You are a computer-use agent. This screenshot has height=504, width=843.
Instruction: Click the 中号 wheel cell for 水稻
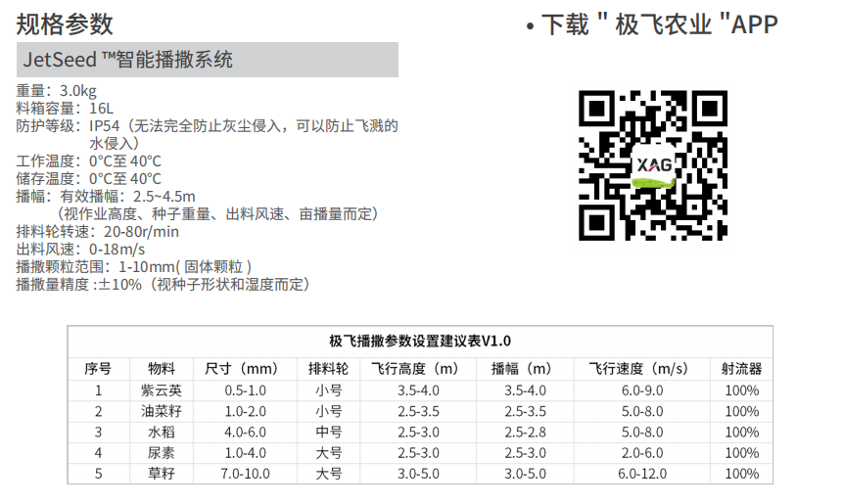[x=329, y=433]
